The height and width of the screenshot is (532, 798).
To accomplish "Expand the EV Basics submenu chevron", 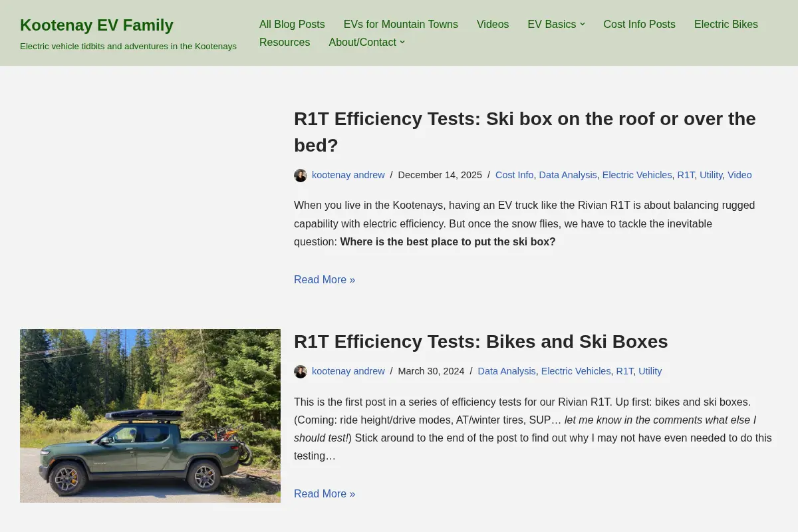I will (583, 25).
